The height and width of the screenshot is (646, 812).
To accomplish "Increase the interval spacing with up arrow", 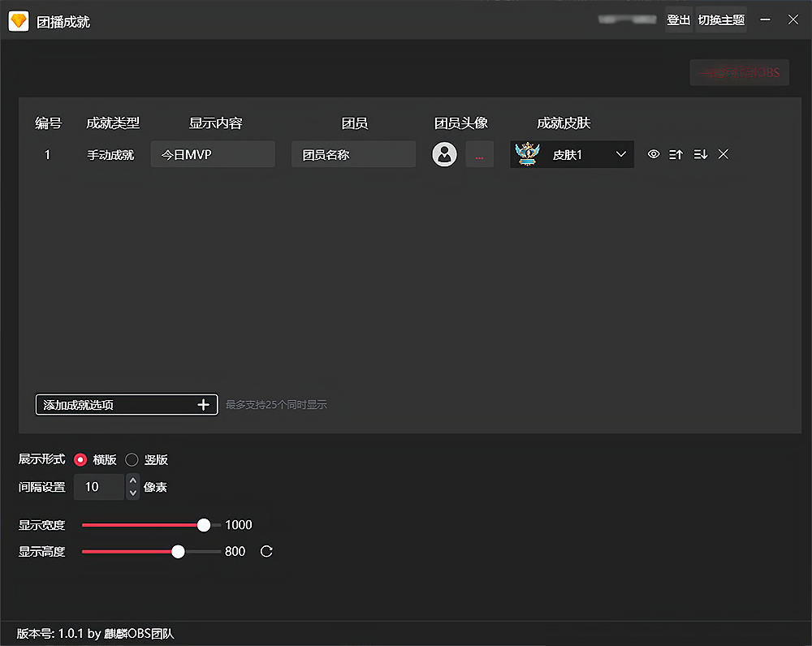I will point(133,480).
